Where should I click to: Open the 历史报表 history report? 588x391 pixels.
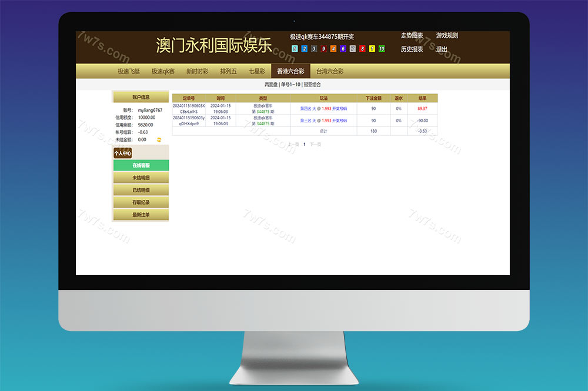point(412,49)
